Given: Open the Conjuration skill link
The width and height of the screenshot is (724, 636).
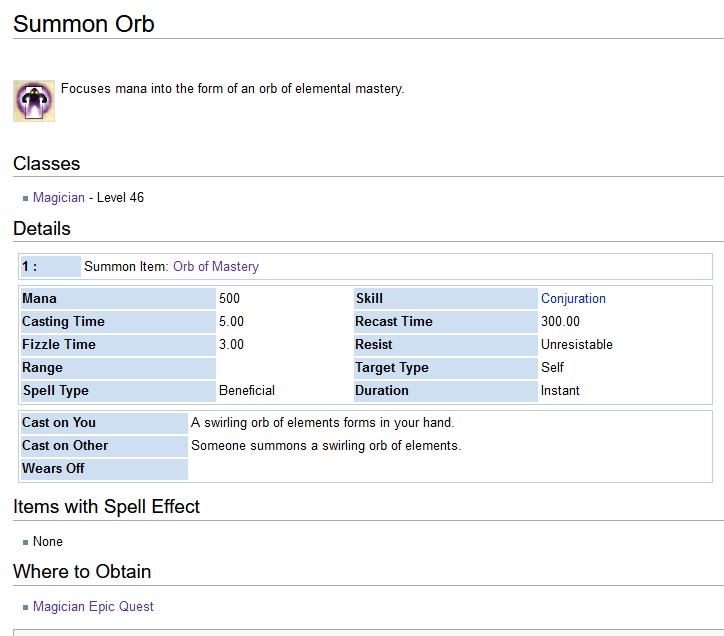Looking at the screenshot, I should pyautogui.click(x=573, y=299).
